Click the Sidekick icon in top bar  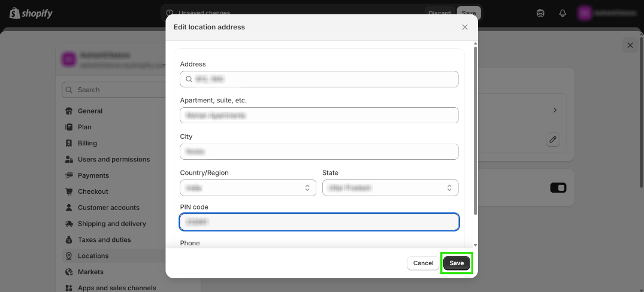click(540, 13)
